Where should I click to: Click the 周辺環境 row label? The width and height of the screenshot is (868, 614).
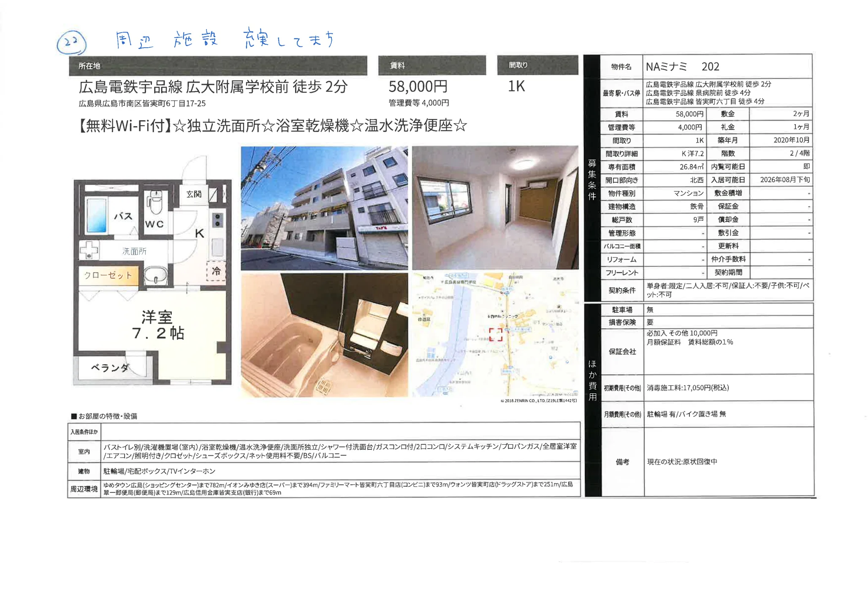pyautogui.click(x=84, y=489)
